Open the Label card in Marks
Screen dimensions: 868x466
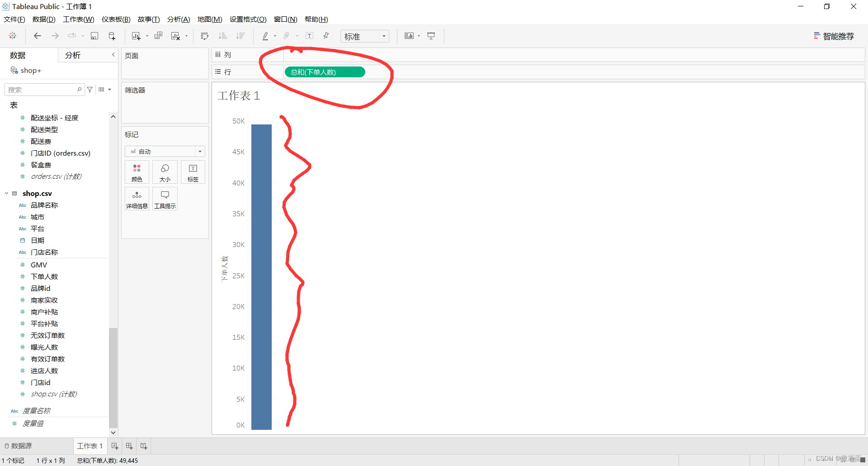[x=193, y=172]
